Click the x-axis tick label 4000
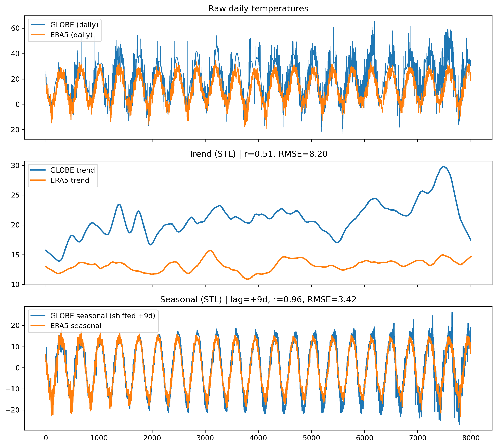Image resolution: width=499 pixels, height=448 pixels. pos(258,438)
